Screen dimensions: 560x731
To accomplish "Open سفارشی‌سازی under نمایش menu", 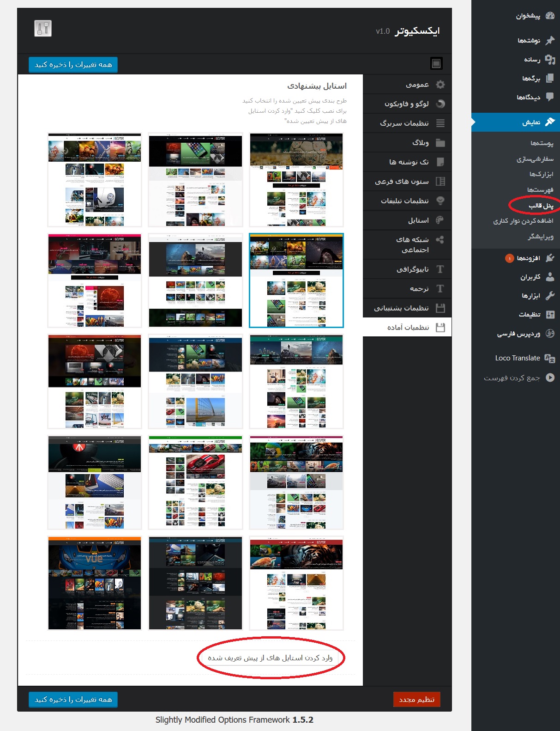I will pyautogui.click(x=535, y=159).
